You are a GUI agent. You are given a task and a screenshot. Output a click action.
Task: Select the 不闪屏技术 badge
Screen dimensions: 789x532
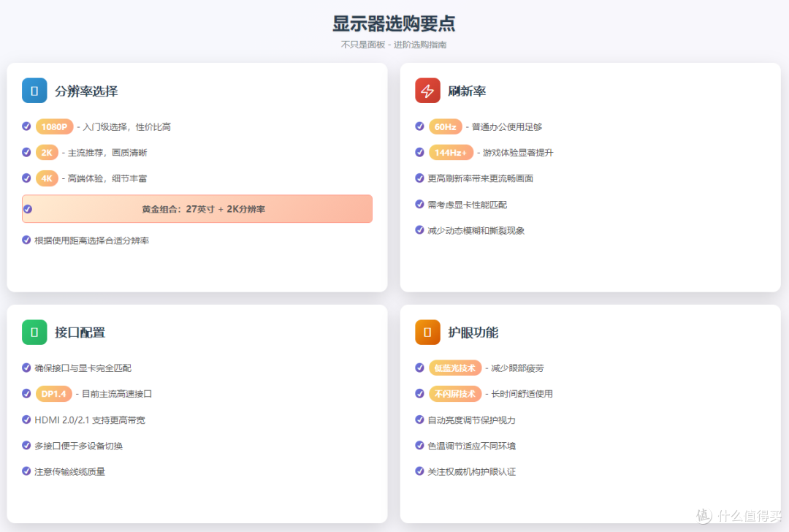(x=455, y=394)
